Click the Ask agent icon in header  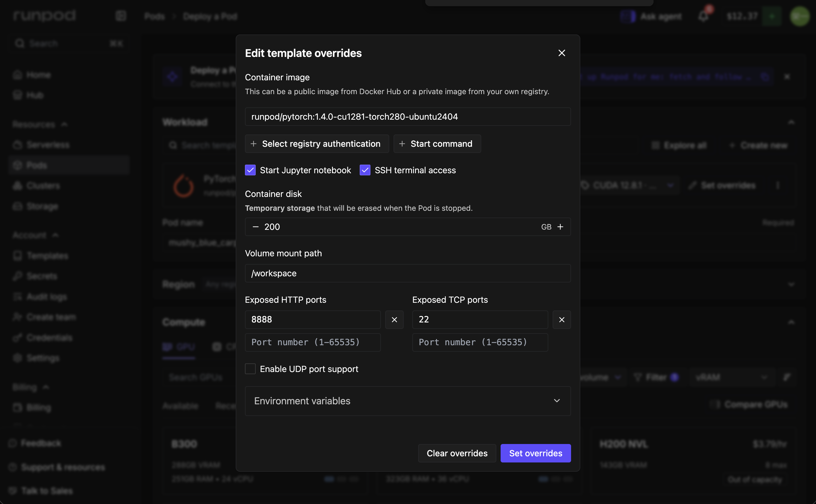coord(628,16)
